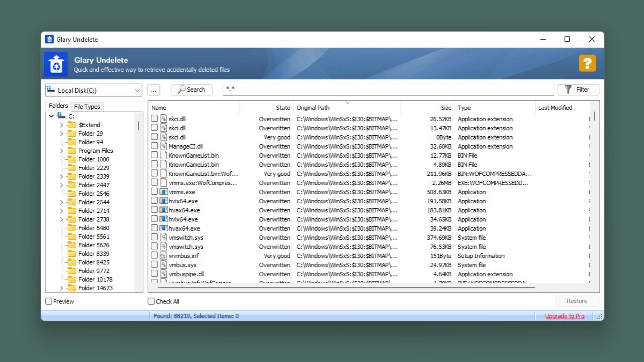Image resolution: width=644 pixels, height=362 pixels.
Task: Expand Folder 14673 node
Action: click(61, 288)
